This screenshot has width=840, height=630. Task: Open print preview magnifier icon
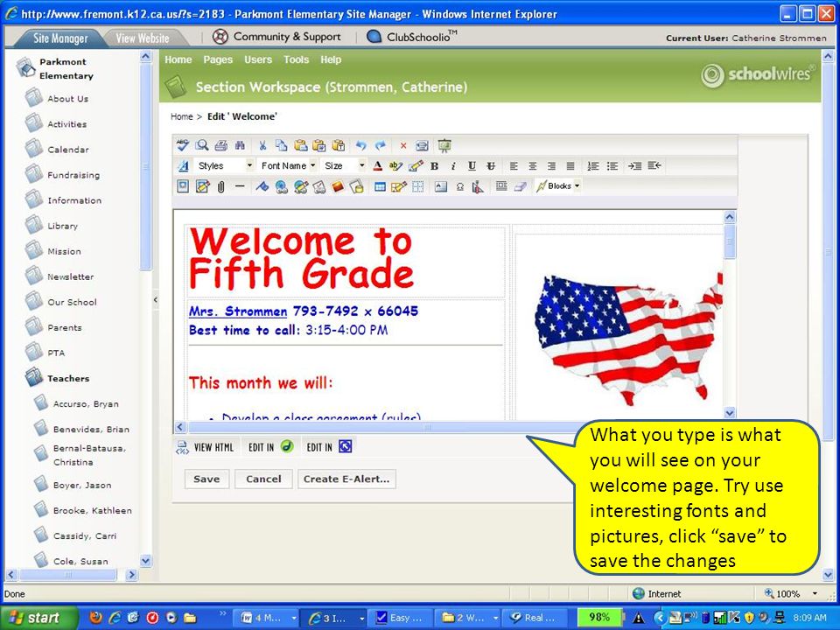pyautogui.click(x=202, y=145)
